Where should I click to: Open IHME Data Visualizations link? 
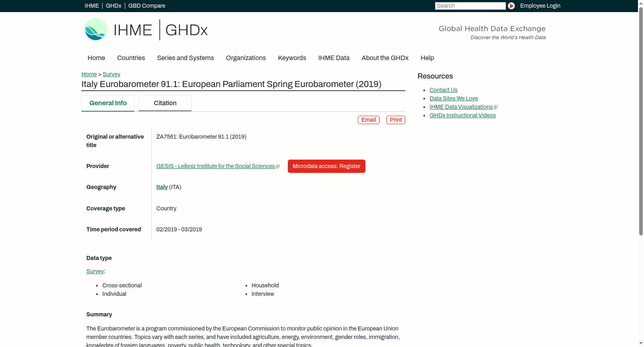[x=461, y=107]
